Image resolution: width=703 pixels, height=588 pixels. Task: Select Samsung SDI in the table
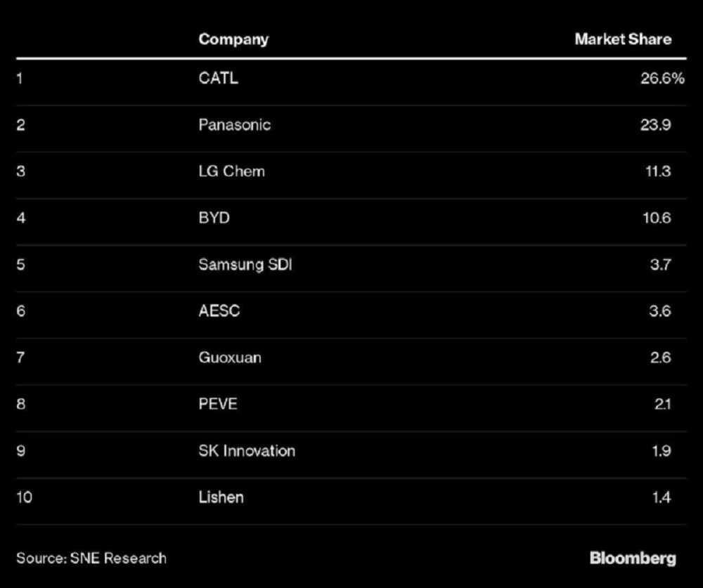pos(243,264)
